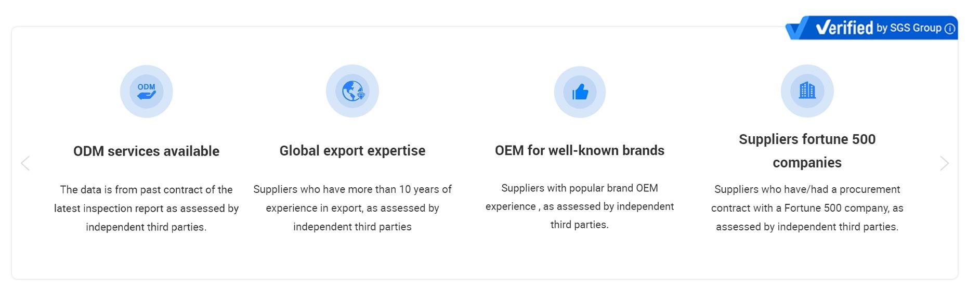
Task: Click the Suppliers fortune 500 companies heading
Action: 807,151
